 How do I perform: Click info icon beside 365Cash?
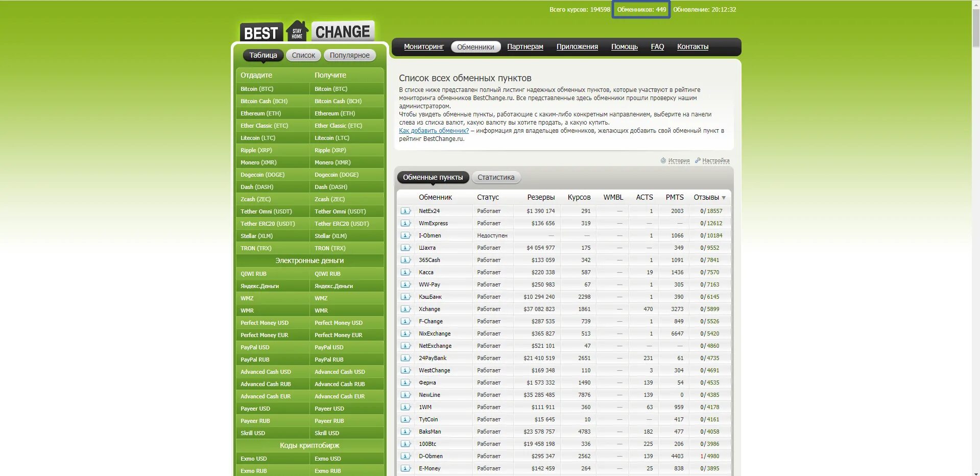pos(405,260)
